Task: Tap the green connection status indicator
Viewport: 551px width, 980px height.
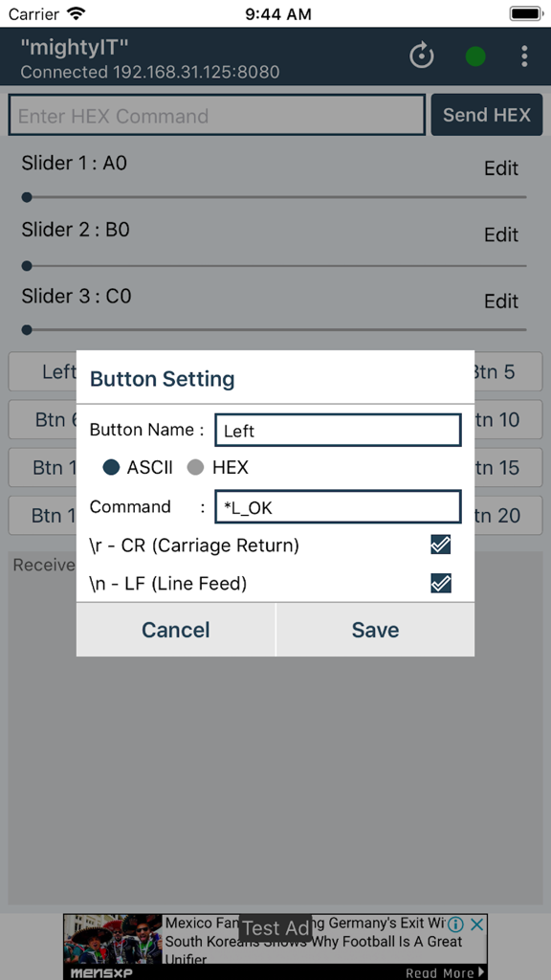Action: (475, 56)
